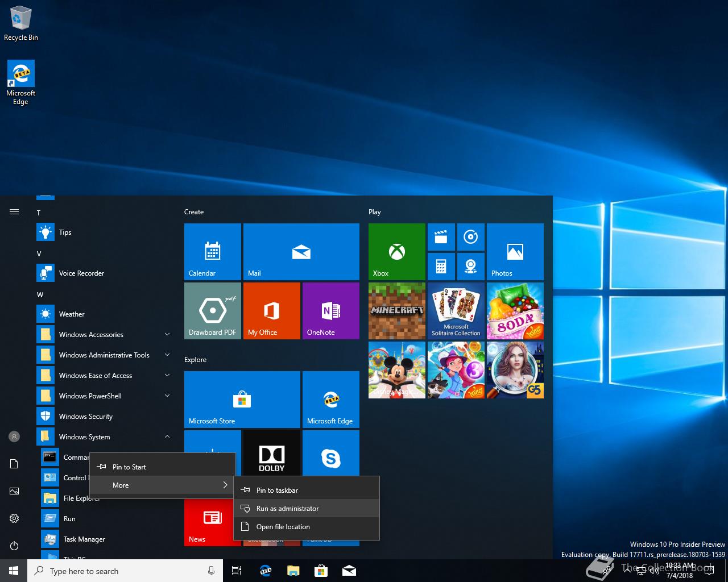Expand Windows PowerShell folder
This screenshot has height=582, width=728.
click(x=105, y=396)
